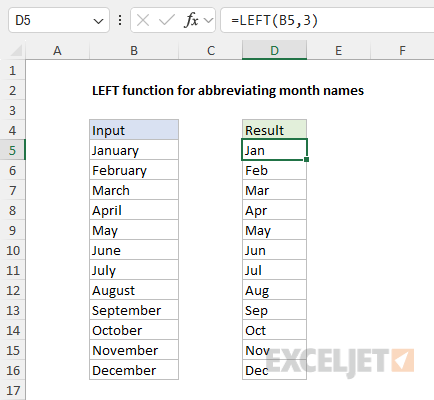Select the cell containing December
Image resolution: width=434 pixels, height=400 pixels.
pos(134,370)
